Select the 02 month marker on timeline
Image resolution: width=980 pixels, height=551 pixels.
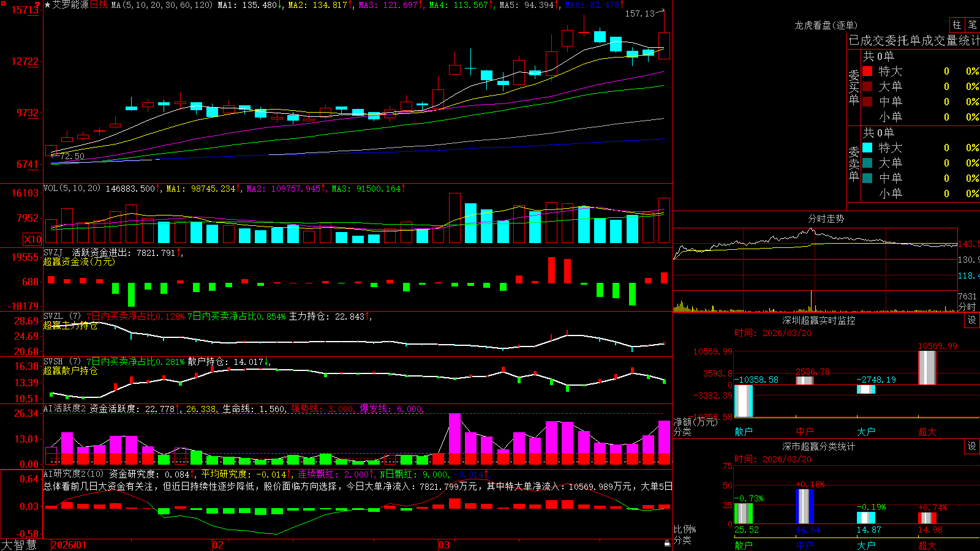218,545
